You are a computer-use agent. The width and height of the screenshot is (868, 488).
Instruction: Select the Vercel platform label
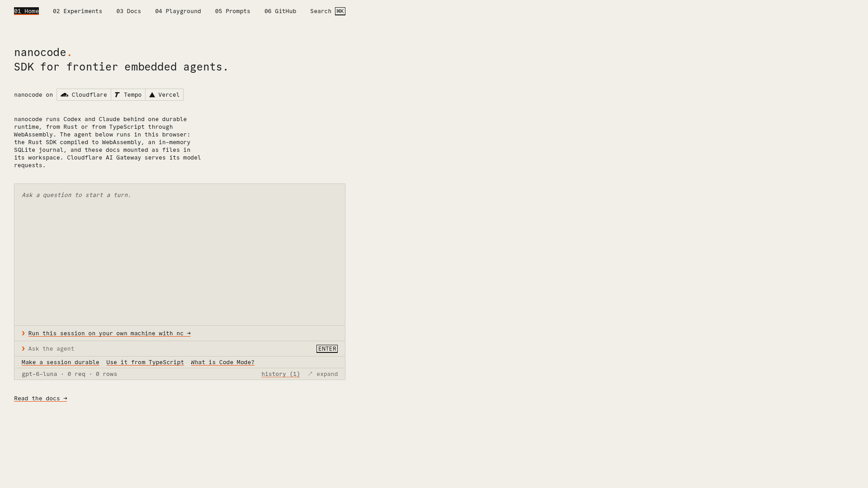(x=169, y=95)
